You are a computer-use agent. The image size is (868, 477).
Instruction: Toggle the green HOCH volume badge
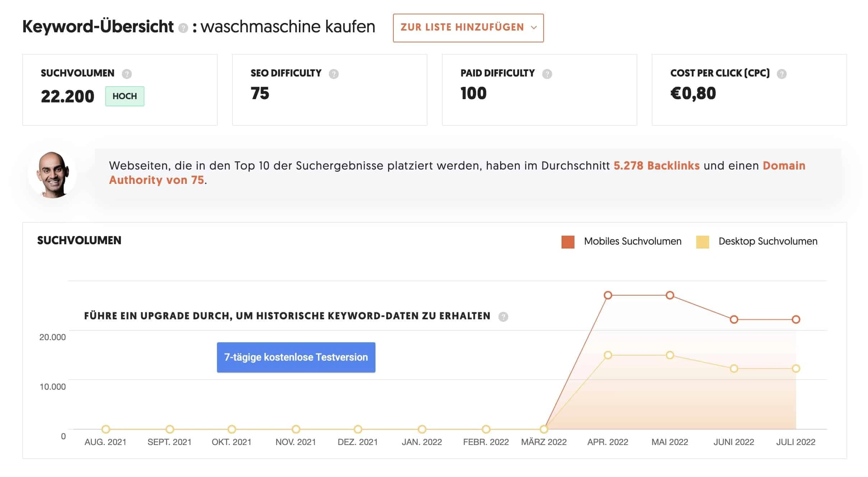125,96
